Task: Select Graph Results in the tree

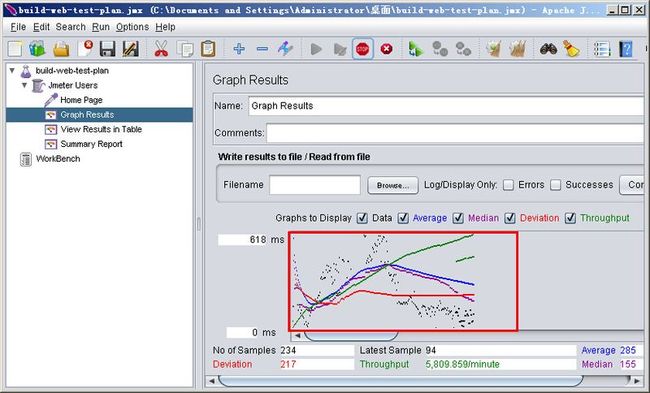Action: pos(87,115)
